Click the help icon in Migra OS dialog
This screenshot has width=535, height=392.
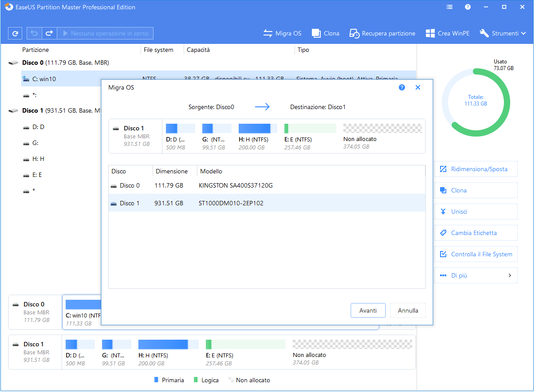[x=402, y=88]
